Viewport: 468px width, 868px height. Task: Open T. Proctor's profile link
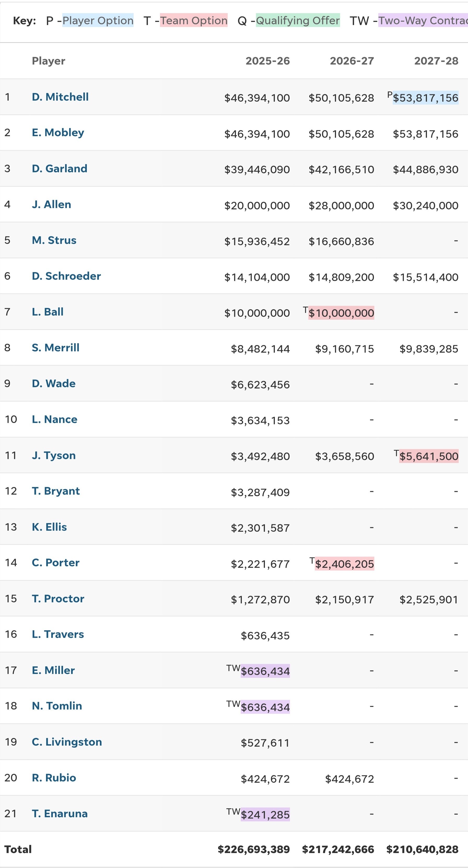pos(58,599)
